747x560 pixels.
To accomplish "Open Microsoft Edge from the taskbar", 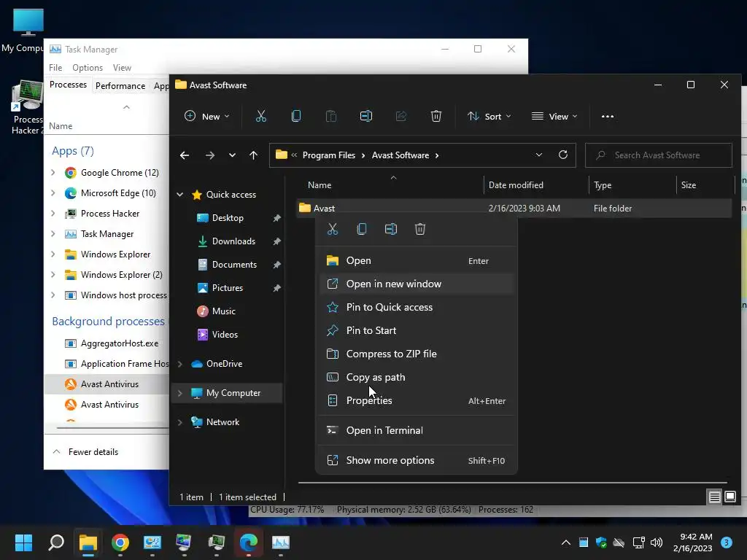I will [248, 542].
